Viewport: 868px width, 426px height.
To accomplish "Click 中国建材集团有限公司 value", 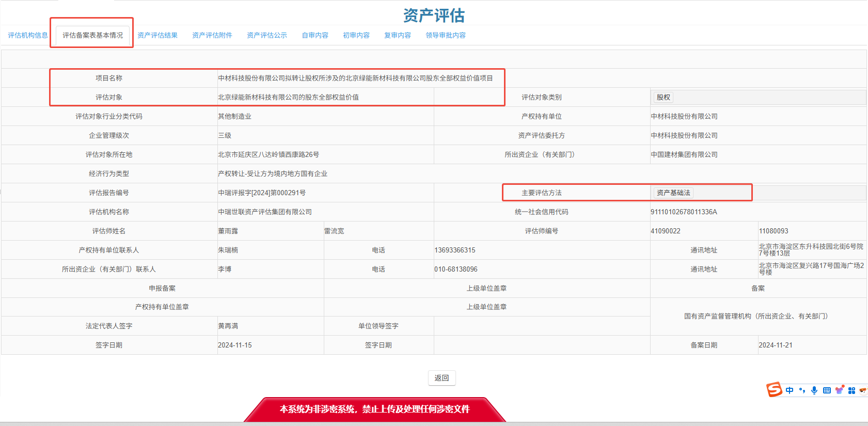I will pos(684,154).
